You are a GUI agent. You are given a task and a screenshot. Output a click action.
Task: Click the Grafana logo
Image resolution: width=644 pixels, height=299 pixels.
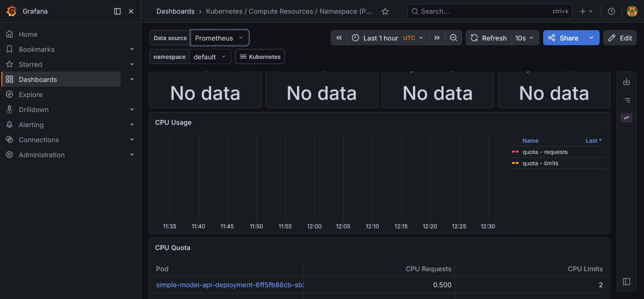12,11
